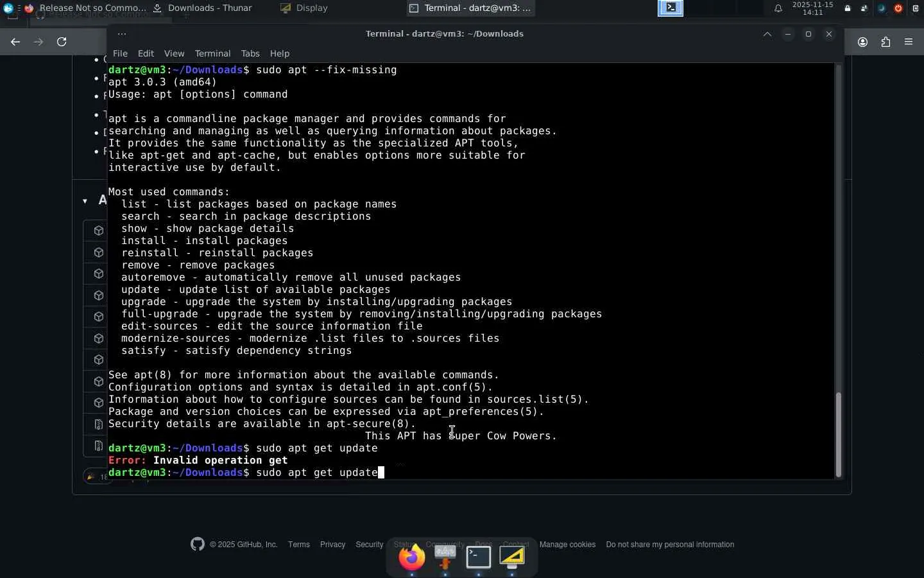Image resolution: width=924 pixels, height=578 pixels.
Task: Open the Security link in the GitHub footer
Action: 370,545
